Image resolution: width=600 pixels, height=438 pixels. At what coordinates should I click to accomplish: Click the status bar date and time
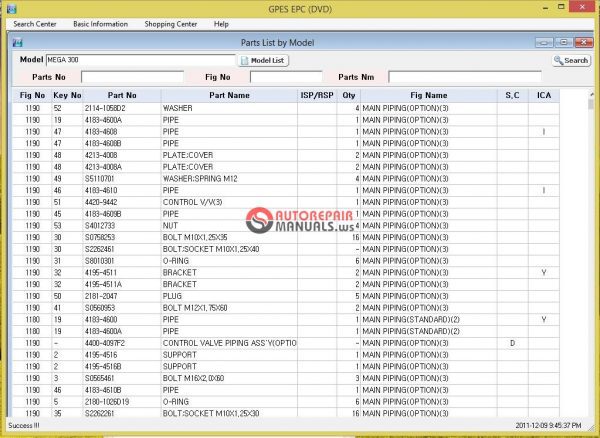tap(548, 426)
